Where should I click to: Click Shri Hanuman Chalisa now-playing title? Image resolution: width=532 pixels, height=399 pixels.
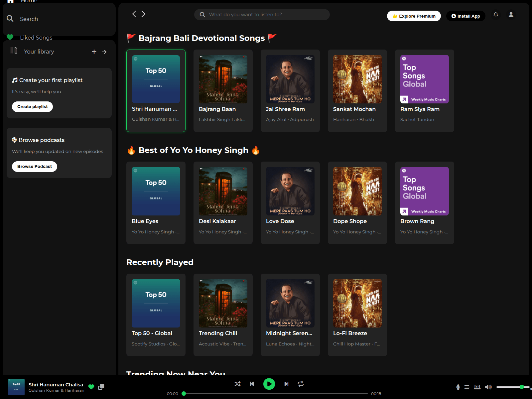[x=56, y=384]
